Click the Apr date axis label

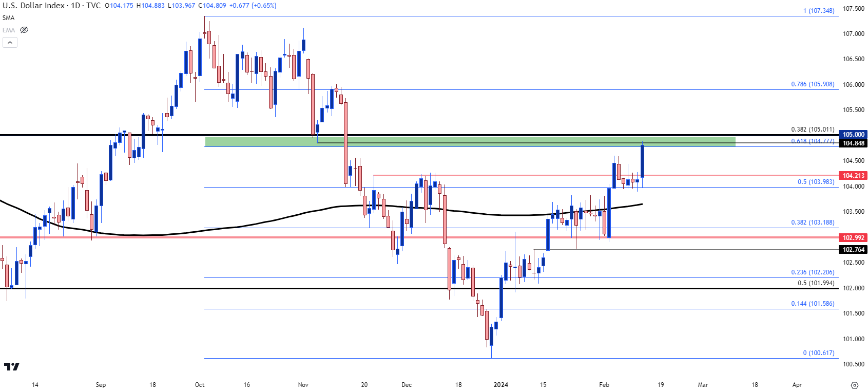tap(797, 385)
